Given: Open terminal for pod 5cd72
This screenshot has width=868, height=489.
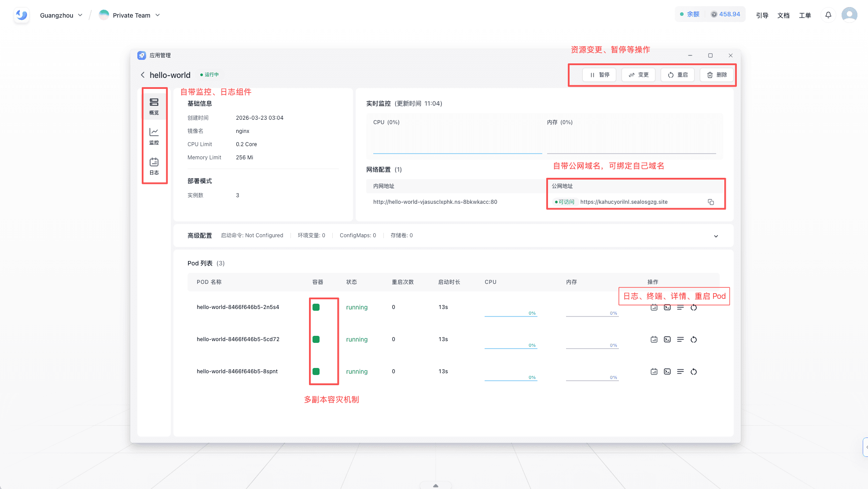Looking at the screenshot, I should pyautogui.click(x=667, y=339).
